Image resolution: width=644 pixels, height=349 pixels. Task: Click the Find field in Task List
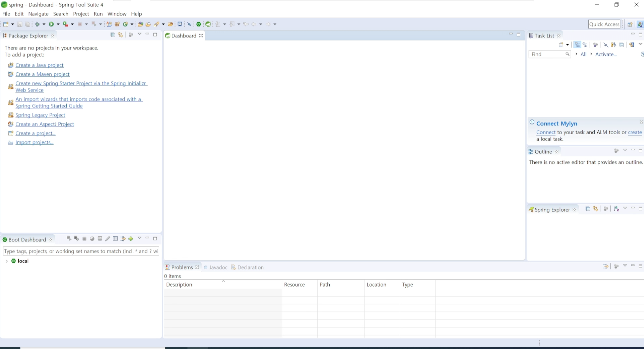549,54
